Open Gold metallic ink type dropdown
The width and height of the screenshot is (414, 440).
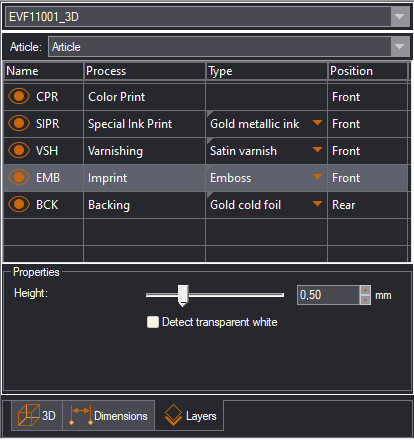tap(317, 123)
